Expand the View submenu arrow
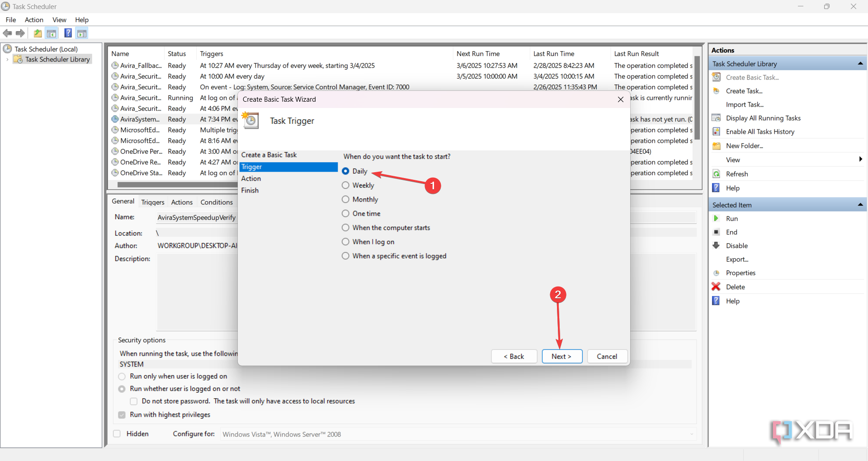Viewport: 868px width, 461px height. point(860,159)
